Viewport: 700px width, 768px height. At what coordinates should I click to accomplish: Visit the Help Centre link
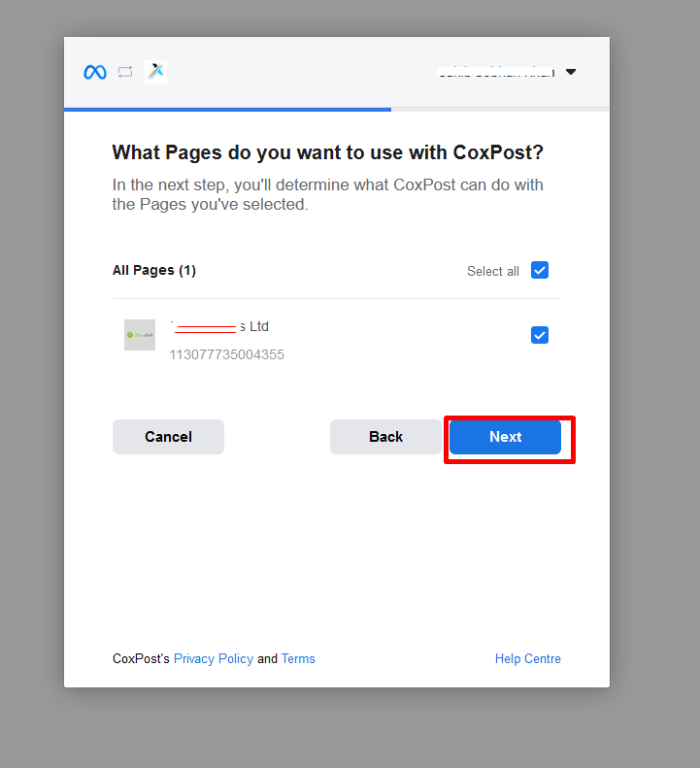coord(528,658)
